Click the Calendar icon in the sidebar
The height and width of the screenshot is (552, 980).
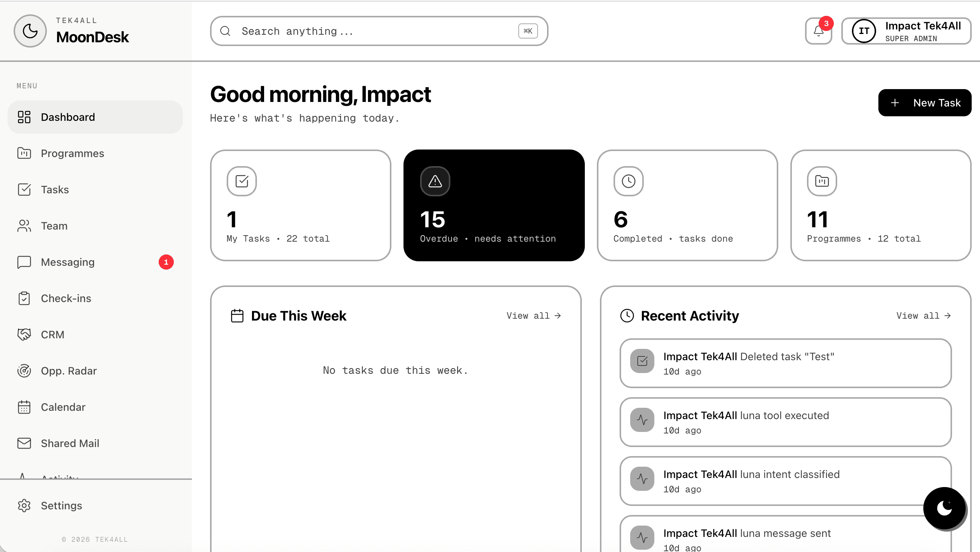pyautogui.click(x=24, y=407)
